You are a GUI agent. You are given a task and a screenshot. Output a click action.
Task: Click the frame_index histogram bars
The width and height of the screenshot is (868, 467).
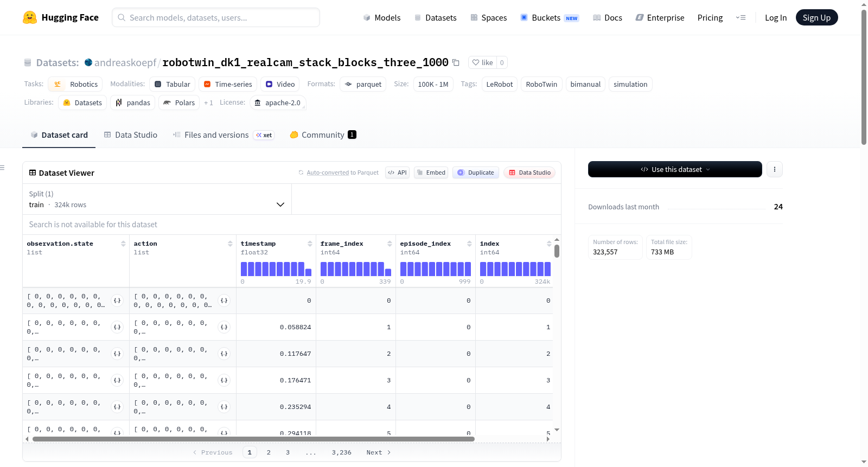pyautogui.click(x=356, y=269)
